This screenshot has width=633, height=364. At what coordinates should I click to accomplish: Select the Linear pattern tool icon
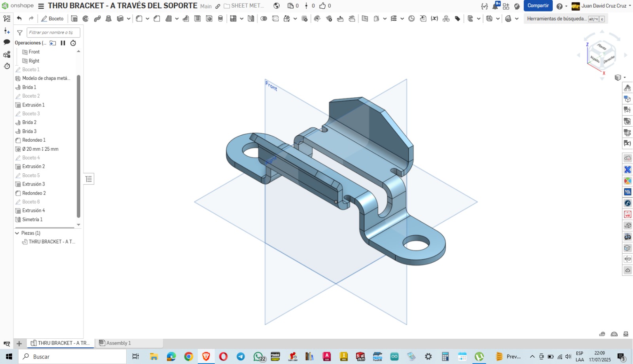[x=233, y=19]
